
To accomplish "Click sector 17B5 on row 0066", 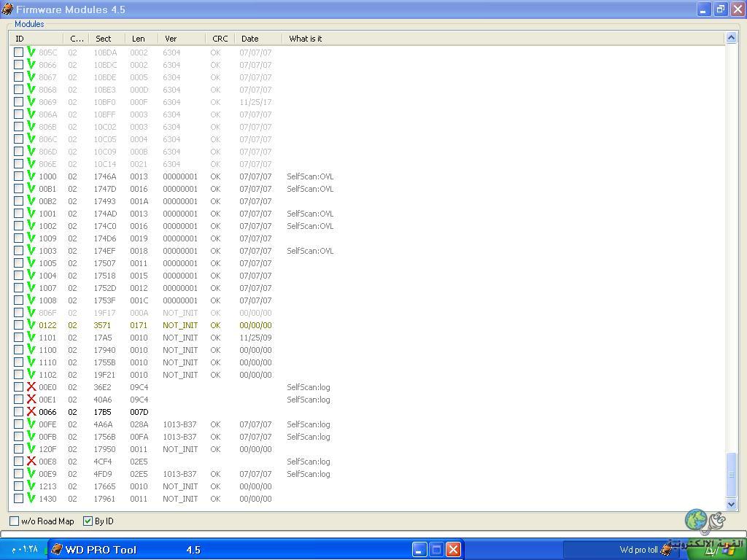I will pyautogui.click(x=102, y=412).
